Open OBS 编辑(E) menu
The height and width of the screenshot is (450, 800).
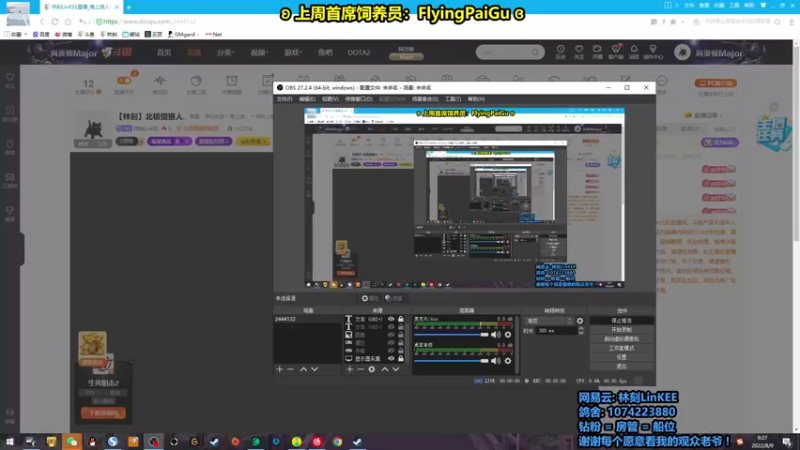point(307,99)
